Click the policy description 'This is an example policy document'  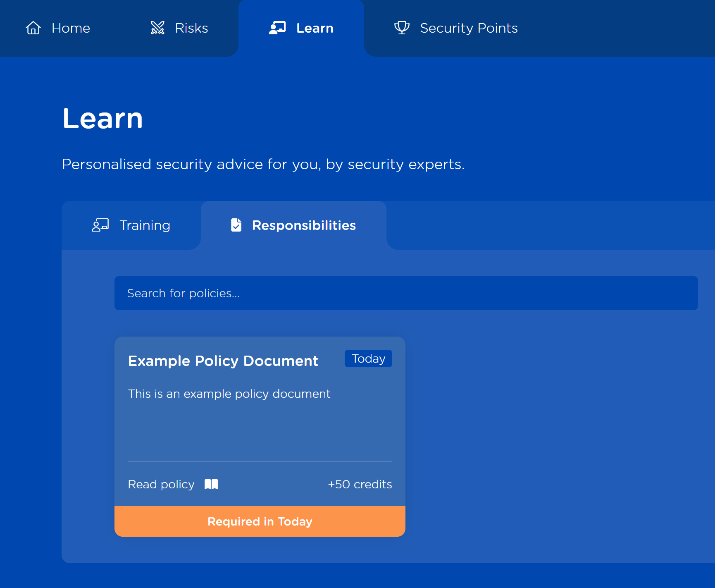229,394
